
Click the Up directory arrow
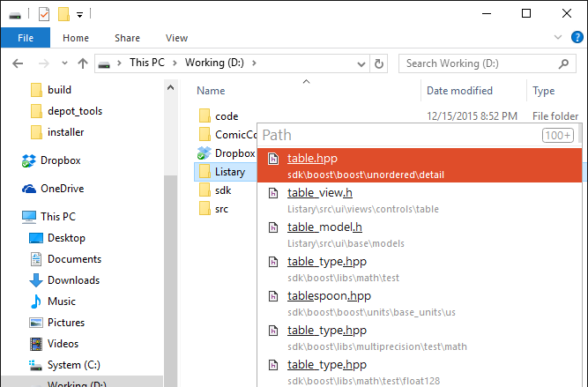[83, 63]
